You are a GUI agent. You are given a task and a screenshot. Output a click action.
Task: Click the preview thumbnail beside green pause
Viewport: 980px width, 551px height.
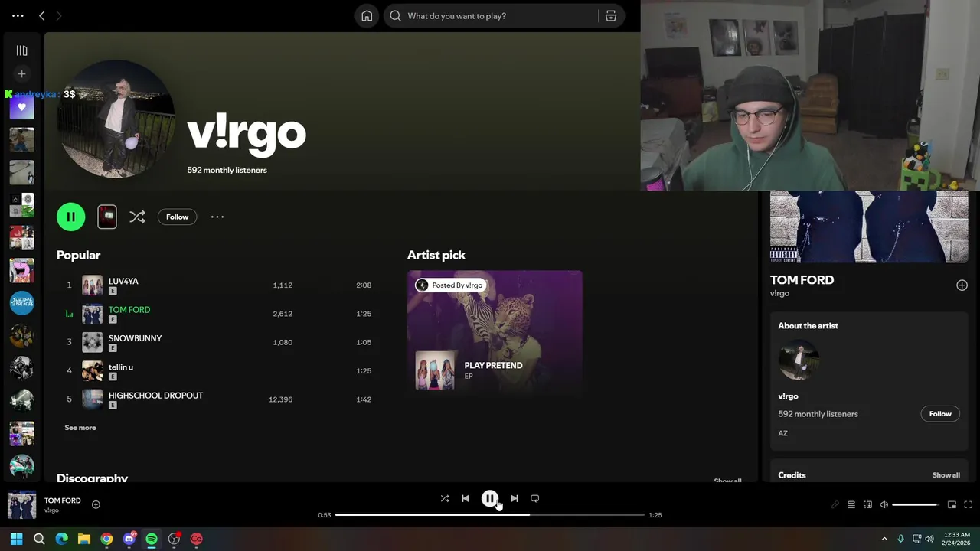[107, 217]
